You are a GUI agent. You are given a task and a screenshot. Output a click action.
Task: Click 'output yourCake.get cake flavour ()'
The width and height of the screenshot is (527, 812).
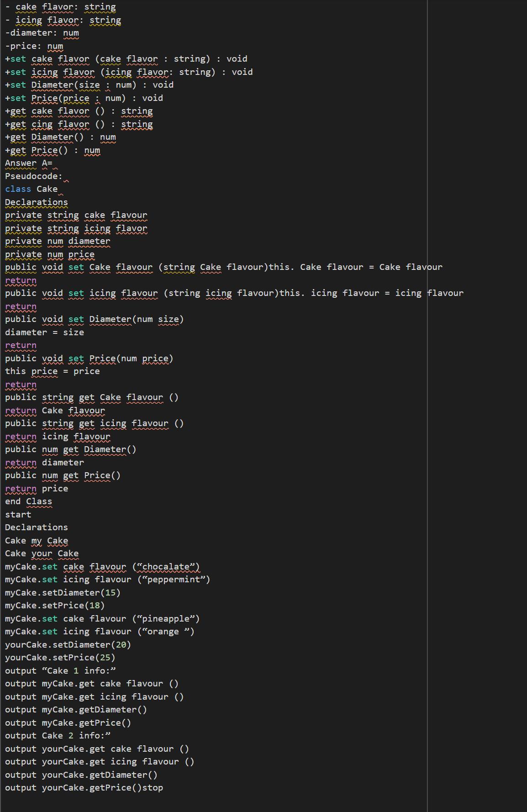[97, 749]
